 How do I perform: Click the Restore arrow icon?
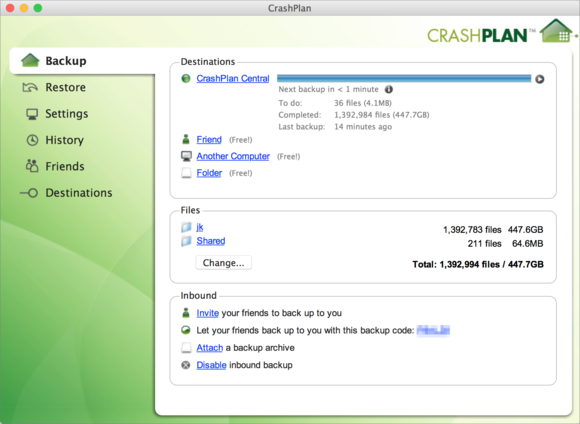click(30, 87)
